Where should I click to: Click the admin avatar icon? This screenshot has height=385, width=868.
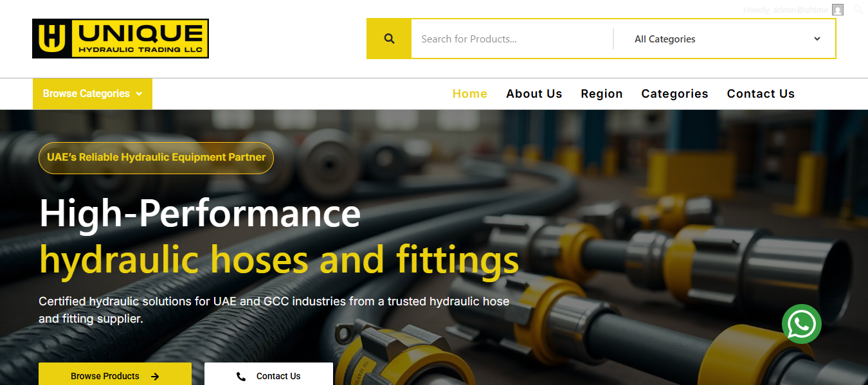point(837,10)
